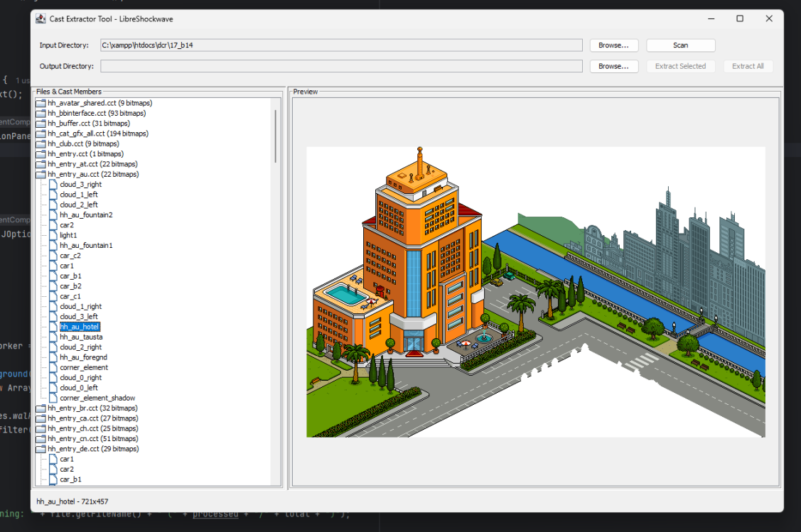
Task: Click the file icon next to cloud_3_right
Action: [x=53, y=184]
